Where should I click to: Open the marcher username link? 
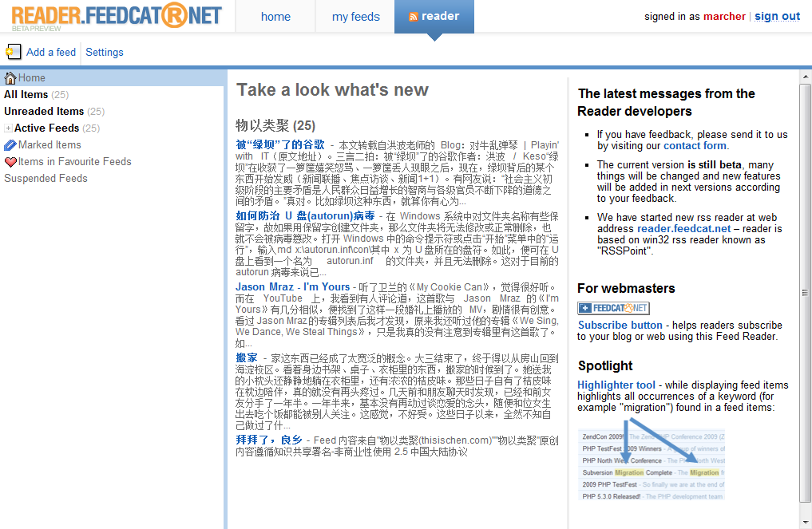pos(724,17)
